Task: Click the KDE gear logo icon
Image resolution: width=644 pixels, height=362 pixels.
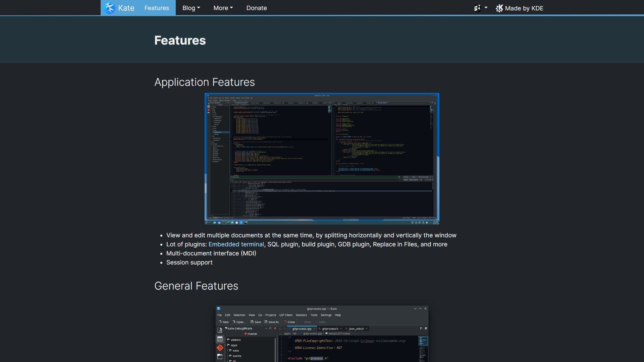Action: 499,8
